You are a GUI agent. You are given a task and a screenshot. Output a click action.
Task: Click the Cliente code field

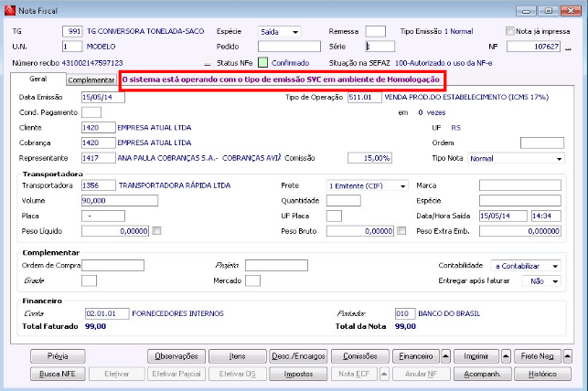pyautogui.click(x=99, y=128)
